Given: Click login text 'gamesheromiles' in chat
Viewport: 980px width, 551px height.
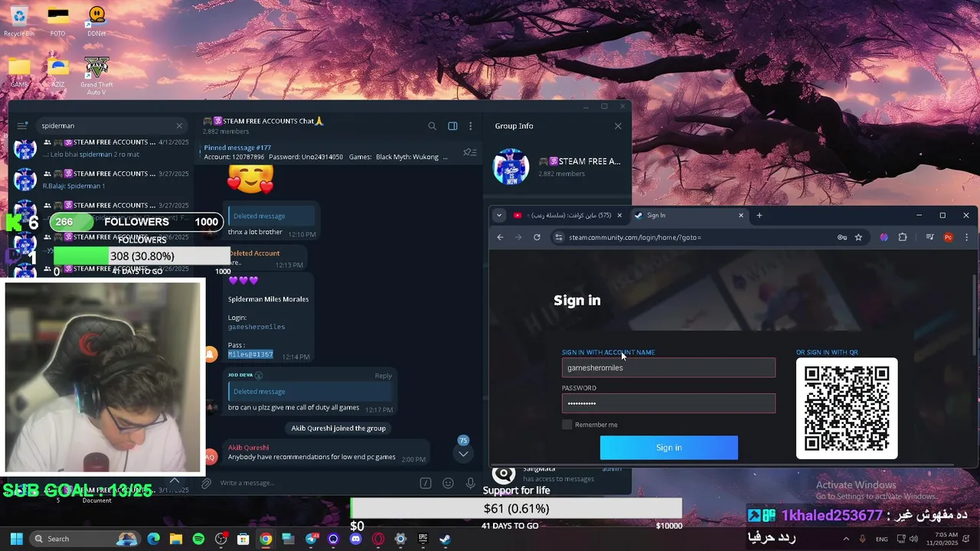Looking at the screenshot, I should [256, 327].
